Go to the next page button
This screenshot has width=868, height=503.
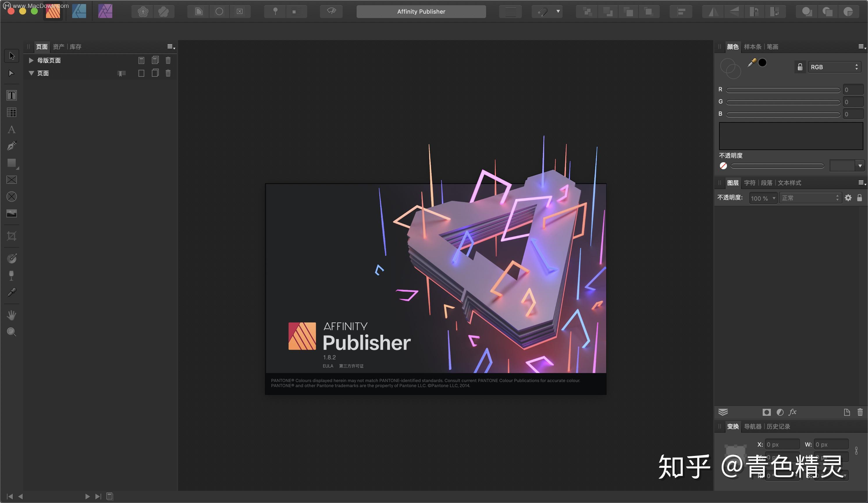[x=87, y=496]
